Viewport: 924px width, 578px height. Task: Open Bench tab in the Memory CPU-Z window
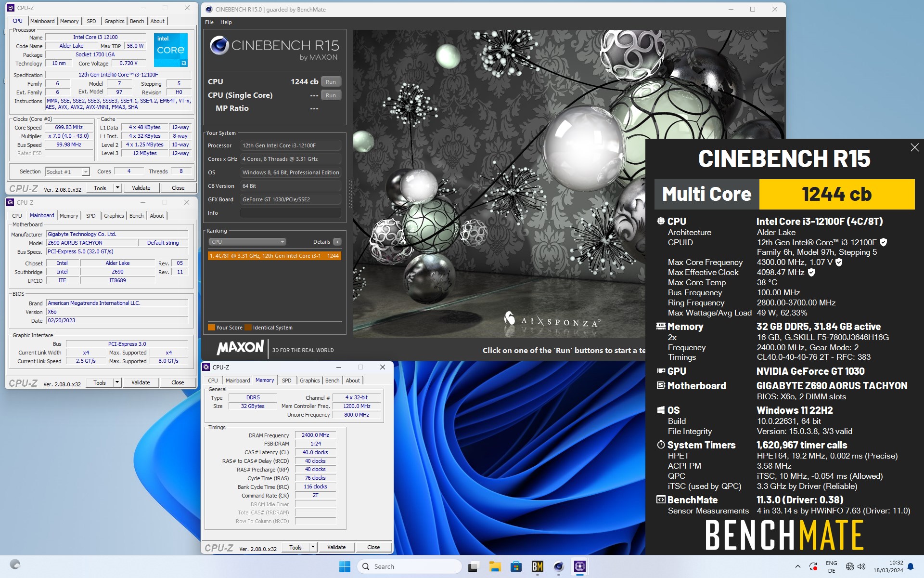tap(332, 381)
